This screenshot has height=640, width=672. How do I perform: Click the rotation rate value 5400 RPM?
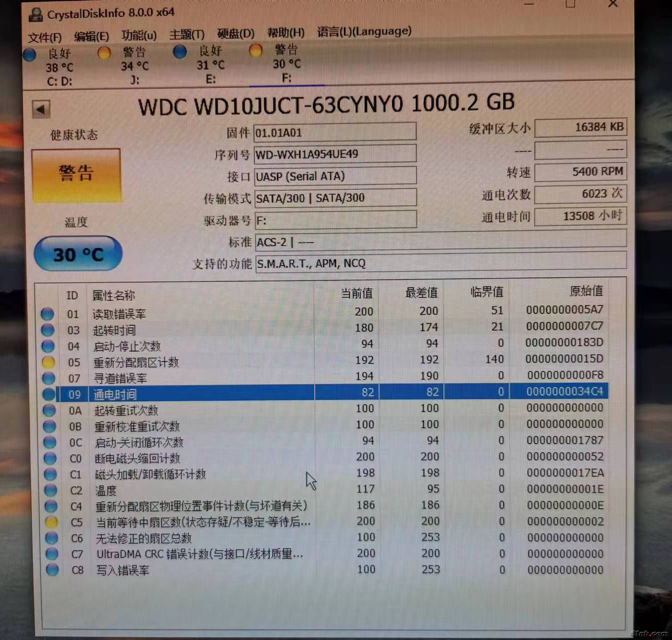click(580, 172)
